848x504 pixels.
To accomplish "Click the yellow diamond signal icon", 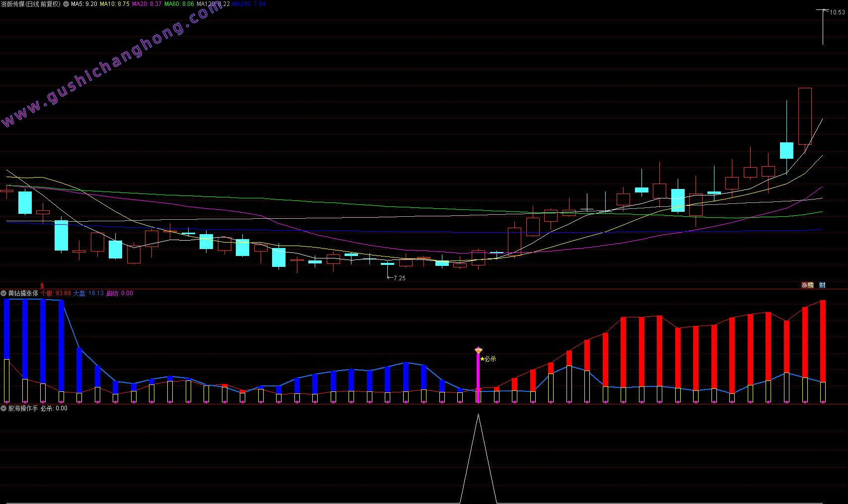I will pos(479,351).
